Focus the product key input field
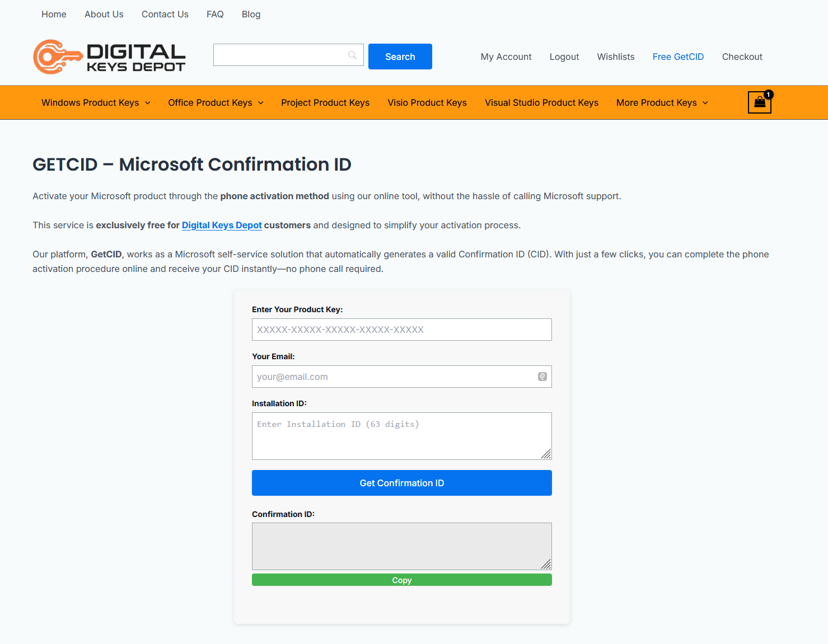Screen dimensions: 828x644 (401, 330)
